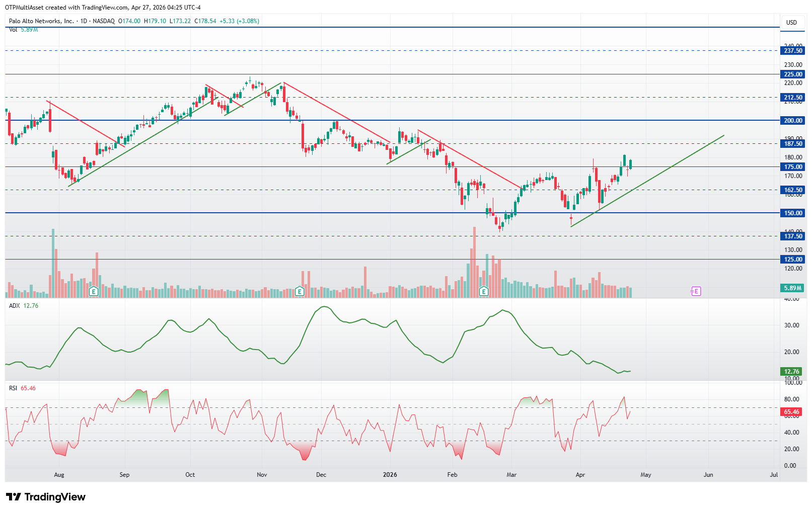The width and height of the screenshot is (812, 512).
Task: Click the purple upcoming earnings marker
Action: 696,291
